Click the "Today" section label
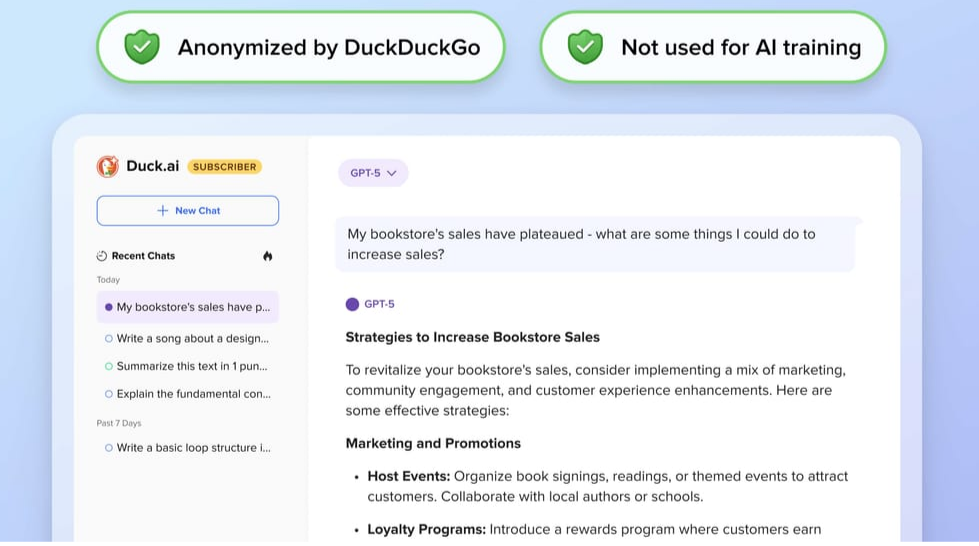The height and width of the screenshot is (546, 979). [x=108, y=280]
